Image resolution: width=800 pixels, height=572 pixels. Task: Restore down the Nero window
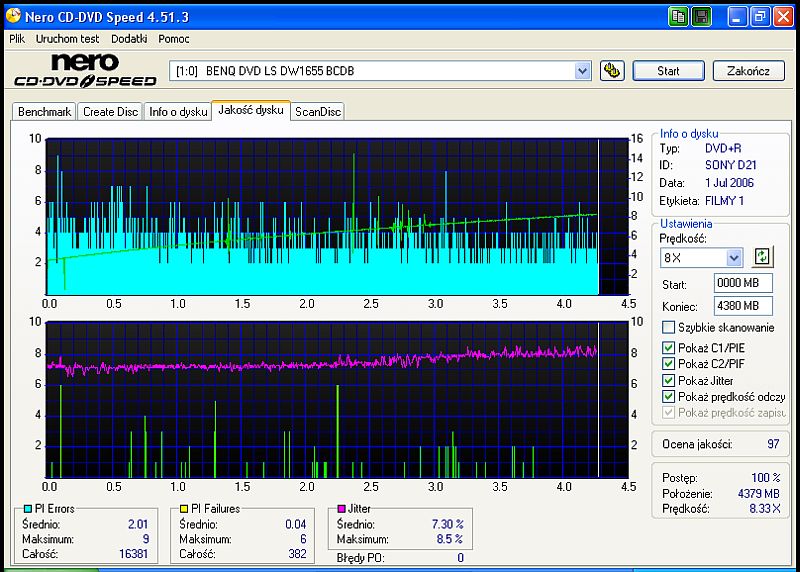coord(760,17)
